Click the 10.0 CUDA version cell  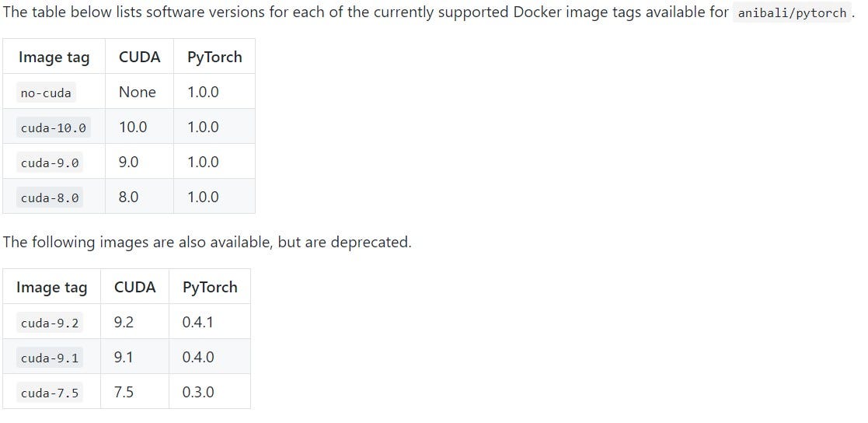coord(133,128)
